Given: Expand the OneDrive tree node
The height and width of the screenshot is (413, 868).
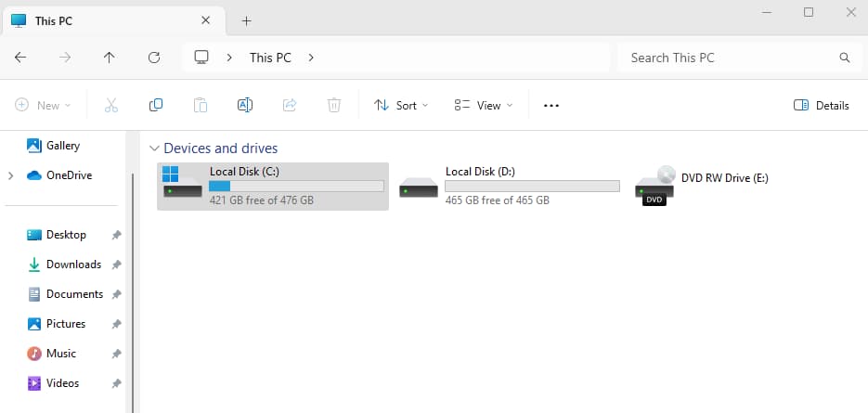Looking at the screenshot, I should coord(10,175).
